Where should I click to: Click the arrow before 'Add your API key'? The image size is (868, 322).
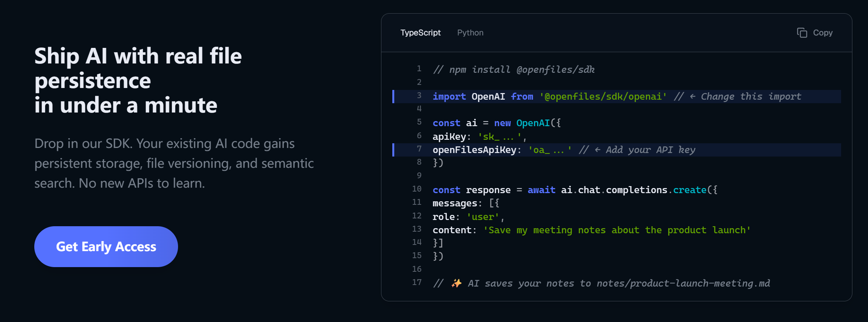597,150
